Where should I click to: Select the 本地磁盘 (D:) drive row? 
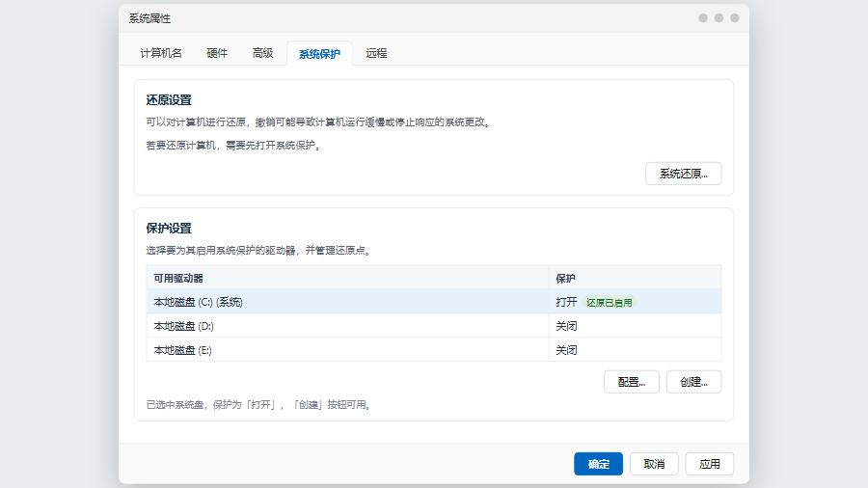coord(434,326)
